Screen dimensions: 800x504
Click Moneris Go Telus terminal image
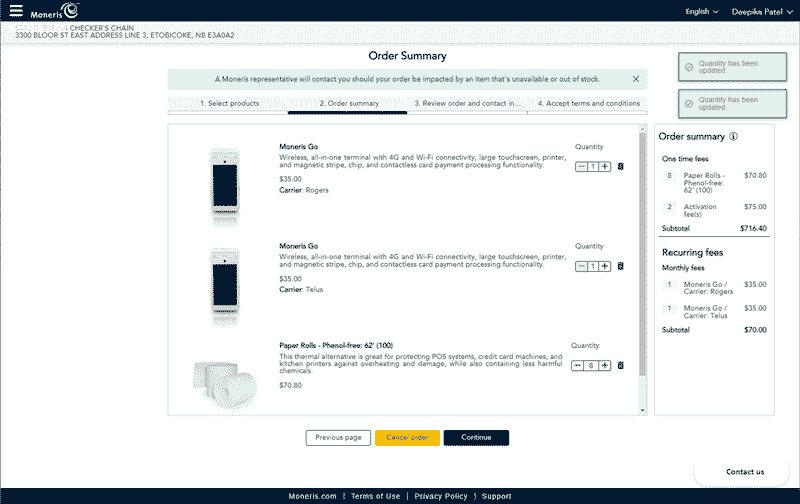[225, 286]
